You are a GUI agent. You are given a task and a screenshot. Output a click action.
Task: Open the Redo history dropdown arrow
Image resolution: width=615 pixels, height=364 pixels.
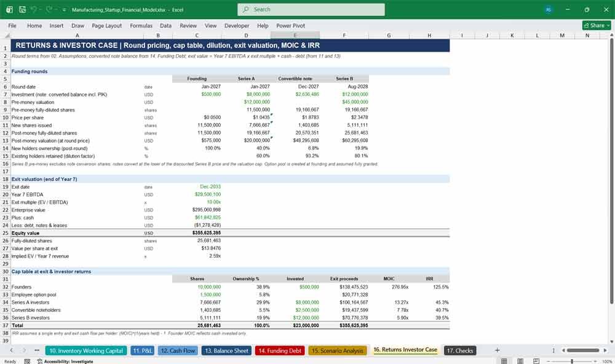pyautogui.click(x=55, y=10)
